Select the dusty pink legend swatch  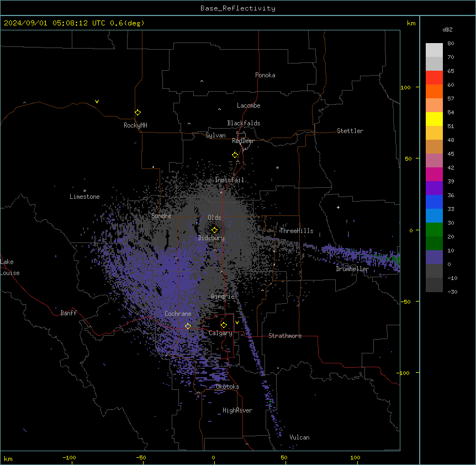(434, 160)
